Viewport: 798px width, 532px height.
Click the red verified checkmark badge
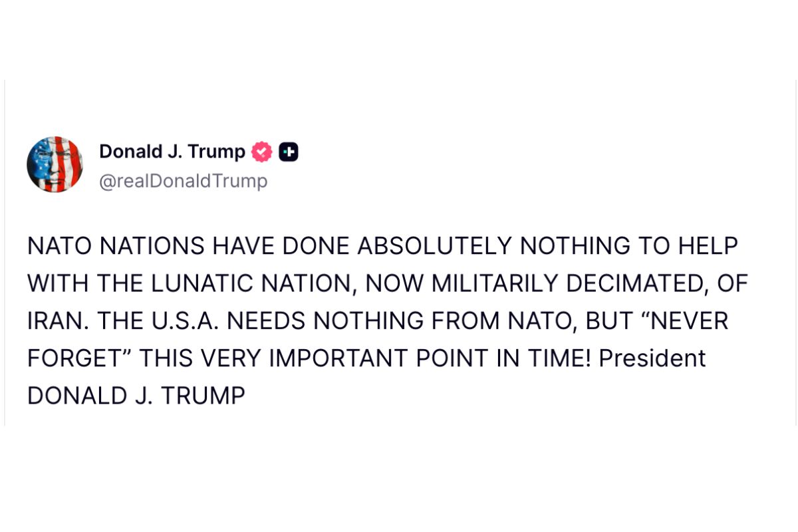[x=261, y=152]
